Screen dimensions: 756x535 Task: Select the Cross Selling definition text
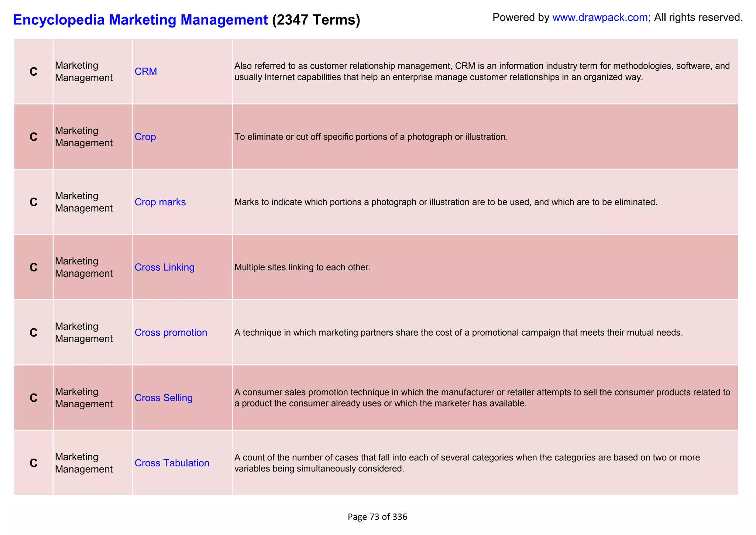tap(482, 398)
